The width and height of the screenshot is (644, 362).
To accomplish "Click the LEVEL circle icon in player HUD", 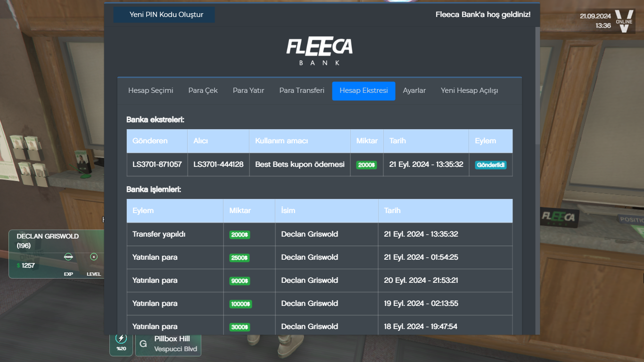I will click(94, 257).
